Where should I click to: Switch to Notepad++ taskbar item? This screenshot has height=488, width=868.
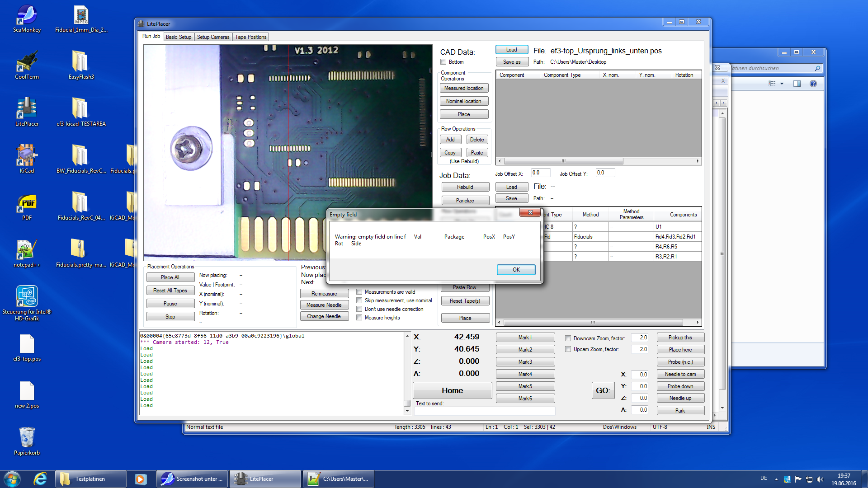pos(339,479)
